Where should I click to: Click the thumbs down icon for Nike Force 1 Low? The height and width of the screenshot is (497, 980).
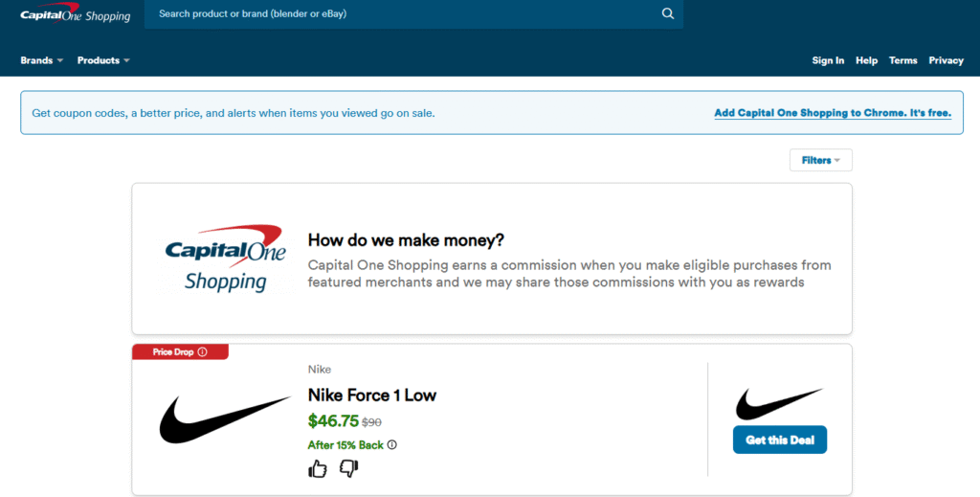pos(348,469)
